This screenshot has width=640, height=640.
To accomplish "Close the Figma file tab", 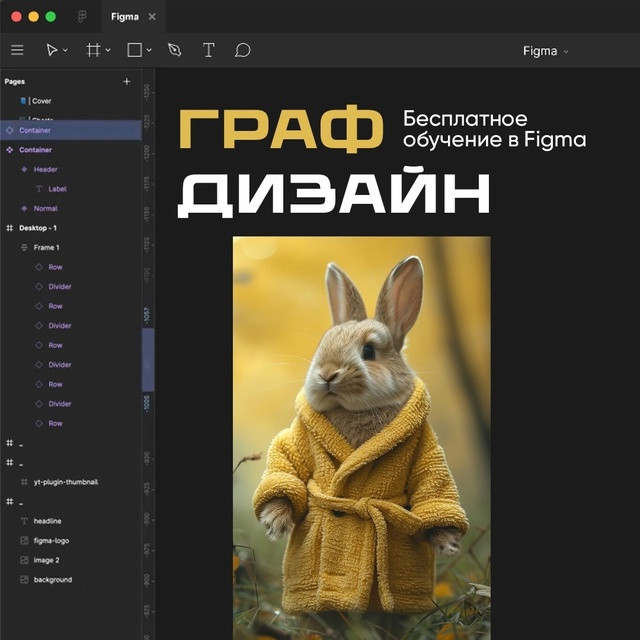I will click(152, 17).
